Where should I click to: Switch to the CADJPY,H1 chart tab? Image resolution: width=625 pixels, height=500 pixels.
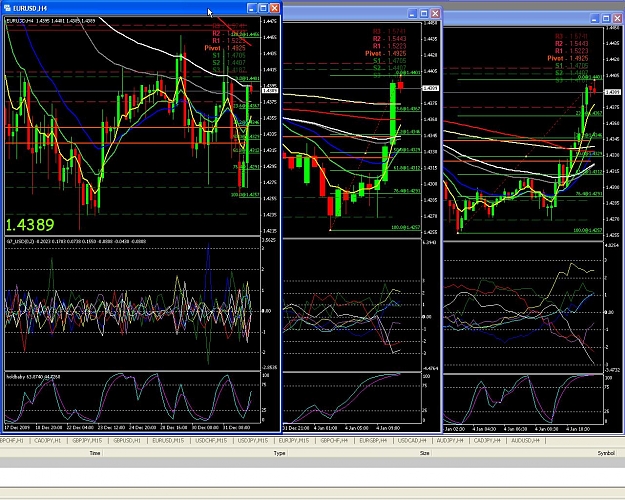click(47, 441)
